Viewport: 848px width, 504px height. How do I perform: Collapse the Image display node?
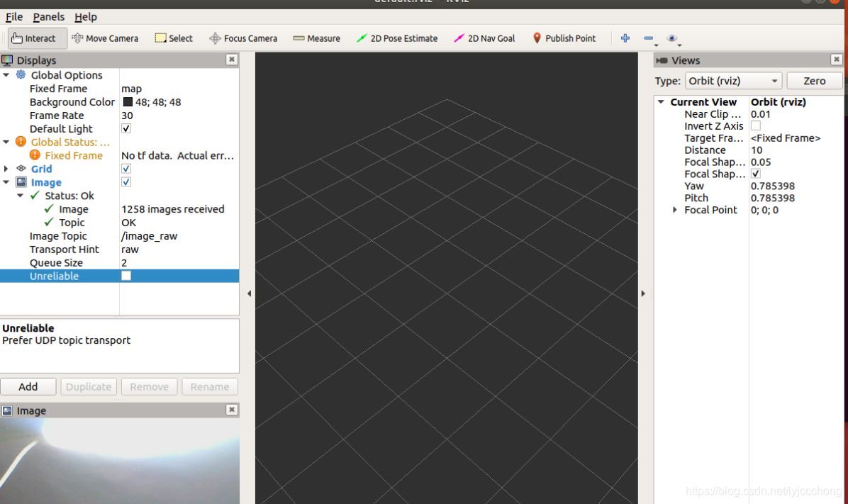pyautogui.click(x=6, y=182)
